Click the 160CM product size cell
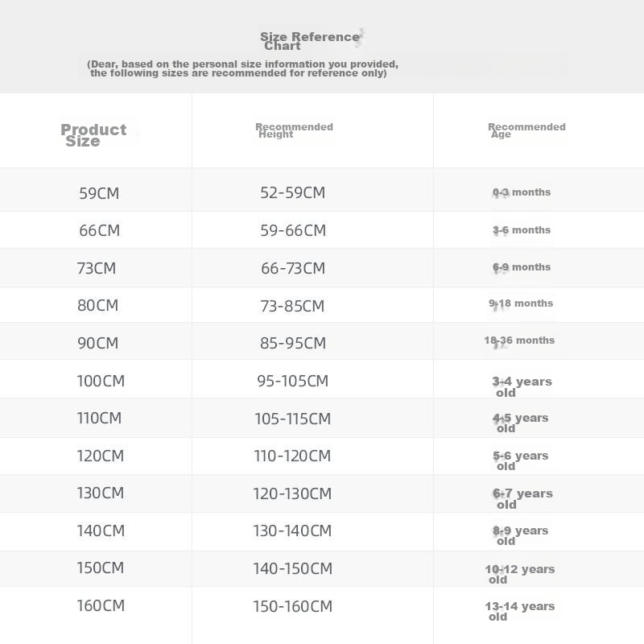 [x=101, y=605]
